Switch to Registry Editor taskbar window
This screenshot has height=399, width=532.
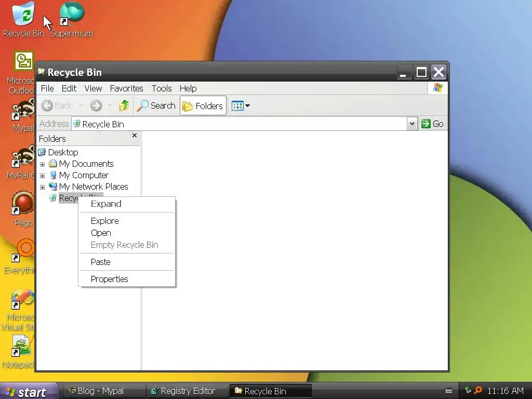tap(187, 391)
